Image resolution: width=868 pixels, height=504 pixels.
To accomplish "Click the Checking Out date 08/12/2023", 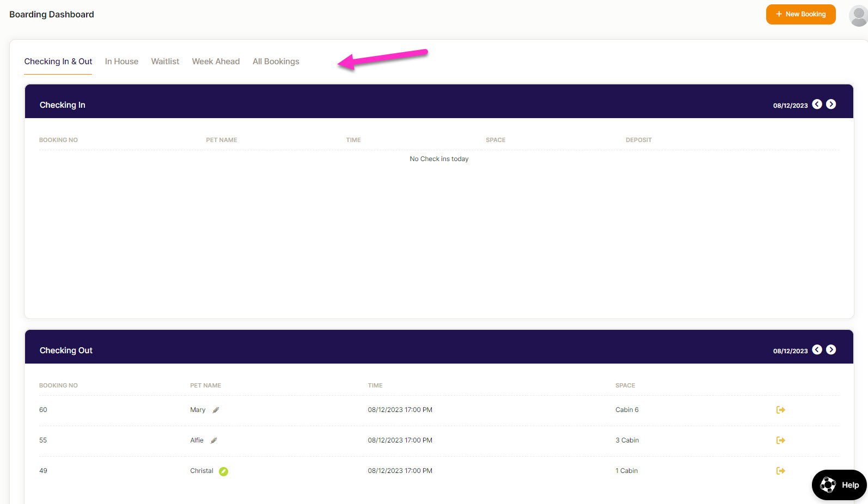I will point(790,351).
